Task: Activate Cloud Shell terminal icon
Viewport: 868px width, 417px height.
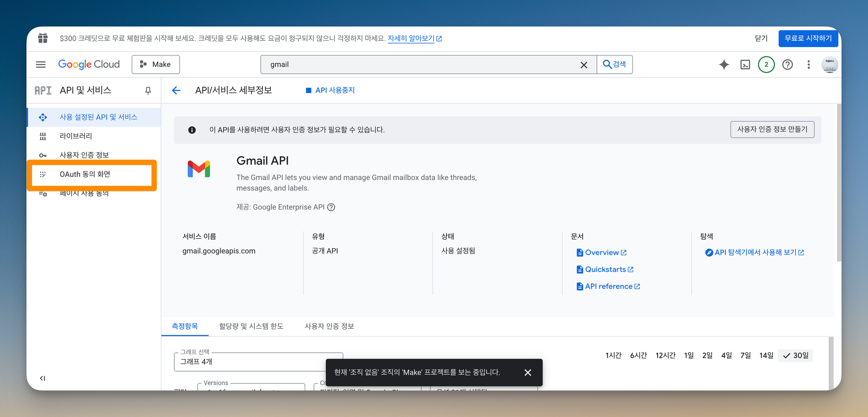Action: click(x=745, y=64)
